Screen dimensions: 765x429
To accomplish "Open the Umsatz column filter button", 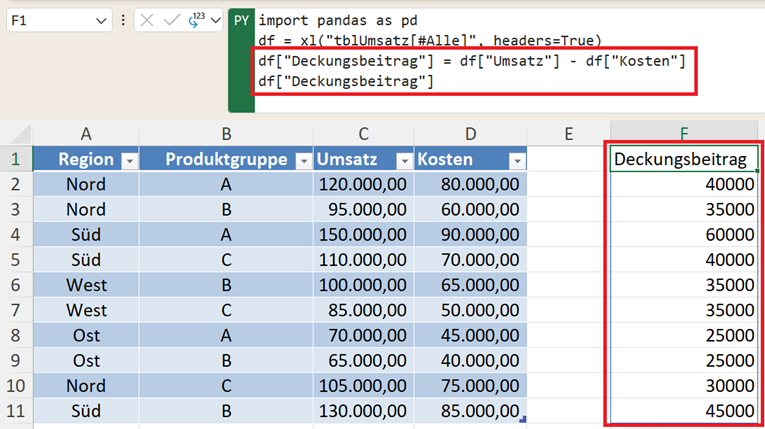I will tap(403, 160).
